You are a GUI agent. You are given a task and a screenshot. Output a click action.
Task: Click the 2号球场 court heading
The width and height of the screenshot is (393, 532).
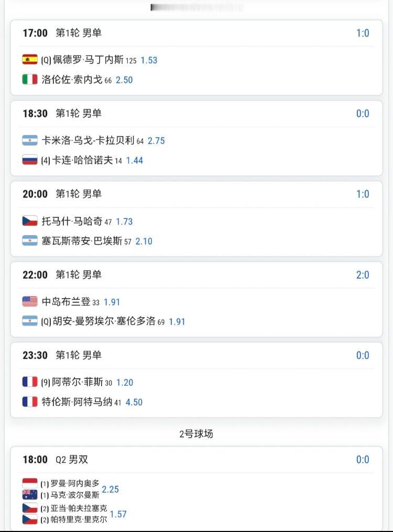pos(196,434)
